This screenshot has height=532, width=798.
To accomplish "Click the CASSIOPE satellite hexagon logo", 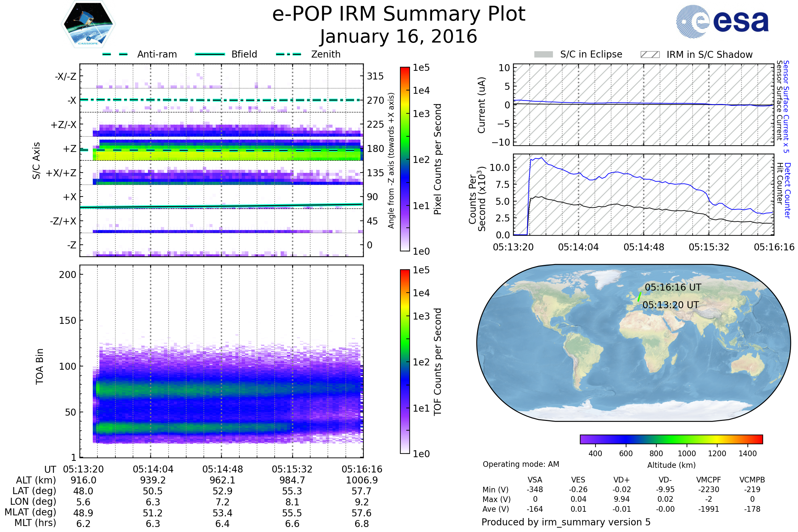I will (x=88, y=24).
